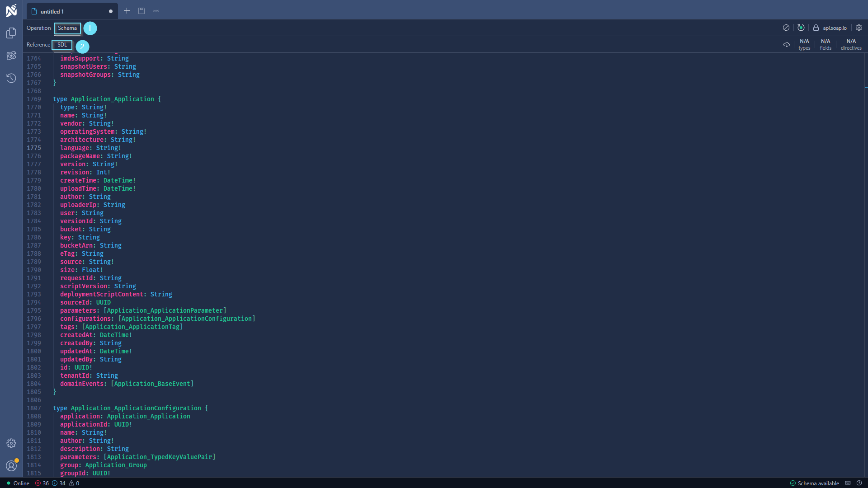Switch to the Reference view toggle

(38, 45)
